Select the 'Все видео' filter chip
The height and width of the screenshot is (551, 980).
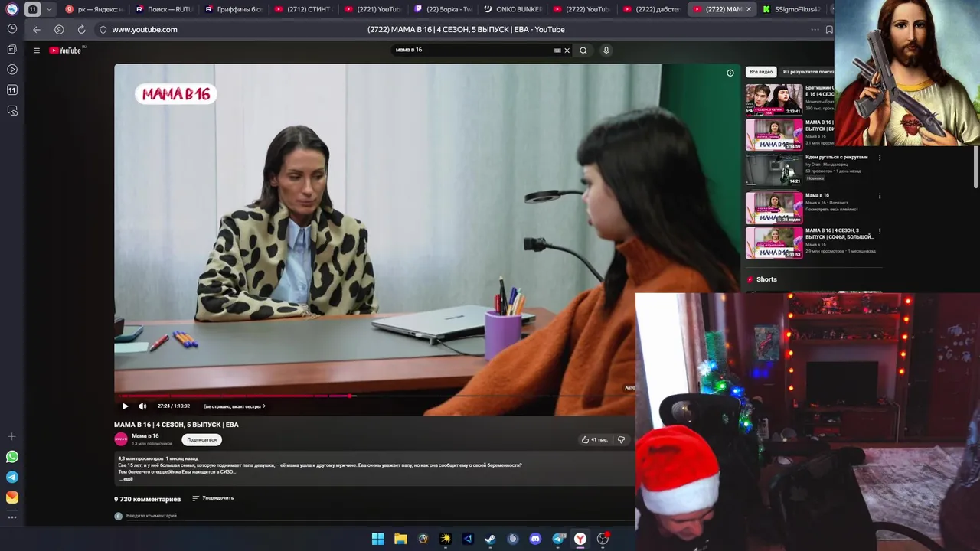click(761, 72)
